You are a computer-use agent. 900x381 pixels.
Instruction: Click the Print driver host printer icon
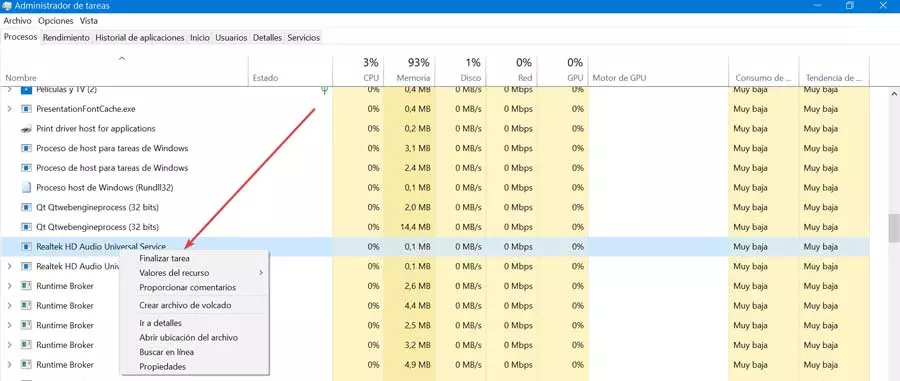pos(26,129)
